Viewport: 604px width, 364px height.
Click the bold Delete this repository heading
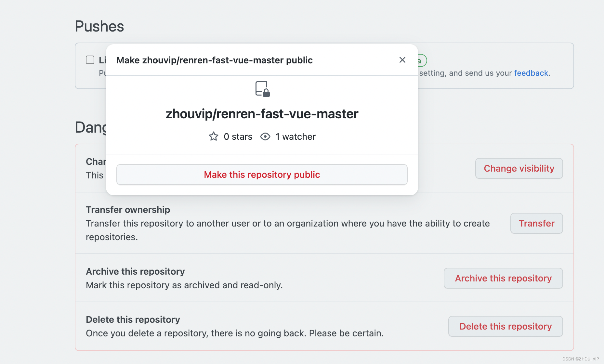click(133, 319)
